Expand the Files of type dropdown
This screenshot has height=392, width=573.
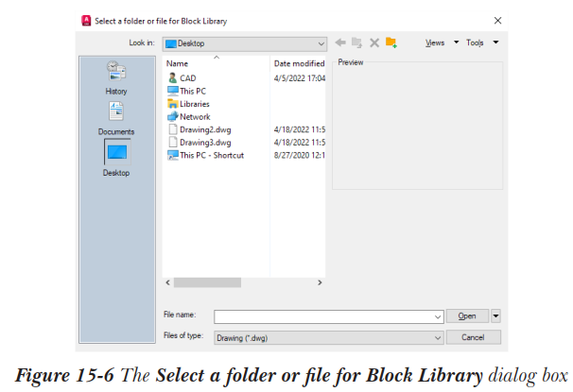tap(438, 338)
